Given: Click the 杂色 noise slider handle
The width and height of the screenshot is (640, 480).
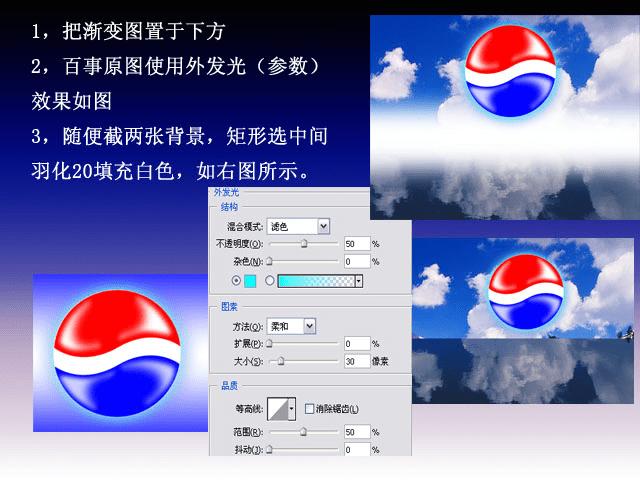Looking at the screenshot, I should point(269,261).
